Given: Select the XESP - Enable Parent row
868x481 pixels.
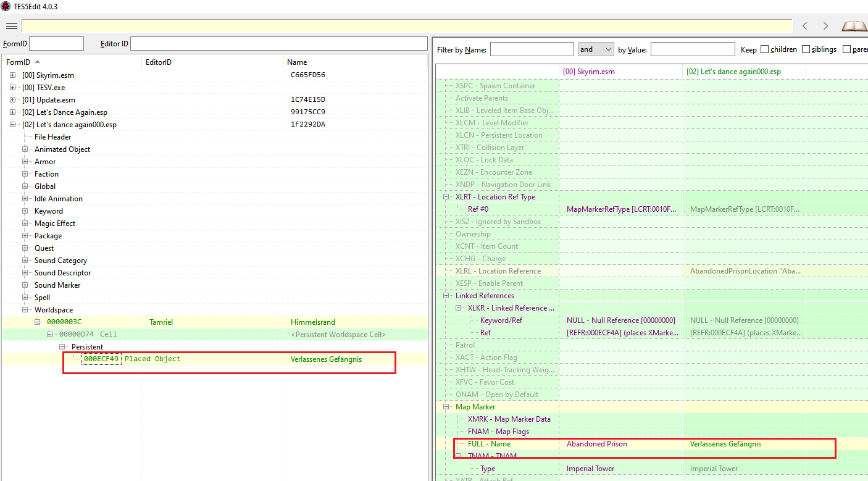Looking at the screenshot, I should coord(489,283).
